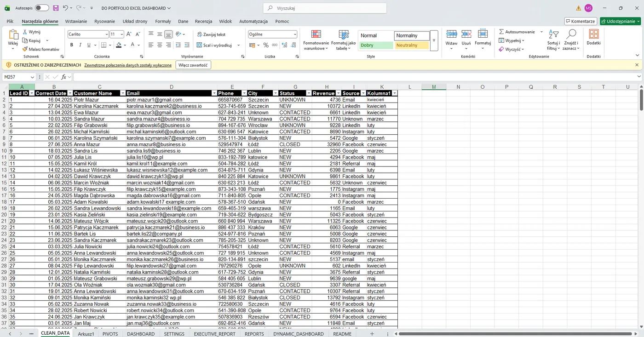Image resolution: width=644 pixels, height=337 pixels.
Task: Click the Save diskette icon in title bar
Action: coord(56,8)
